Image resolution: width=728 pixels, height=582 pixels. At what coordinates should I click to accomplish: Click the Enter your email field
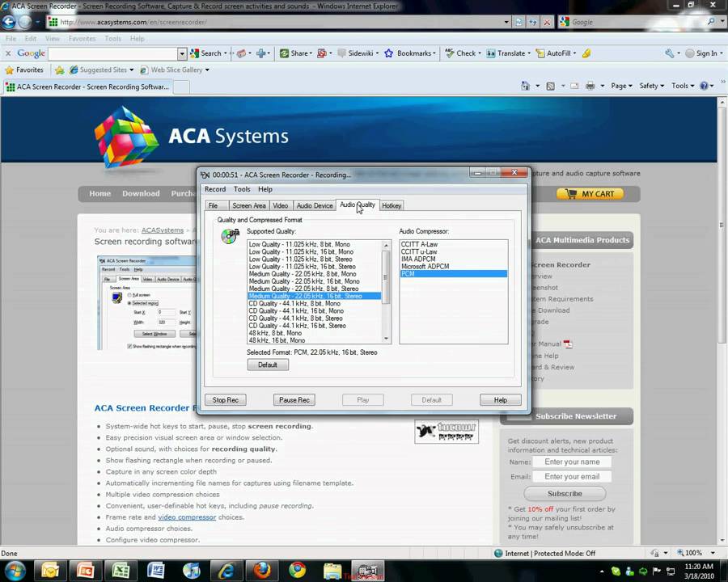[x=572, y=477]
